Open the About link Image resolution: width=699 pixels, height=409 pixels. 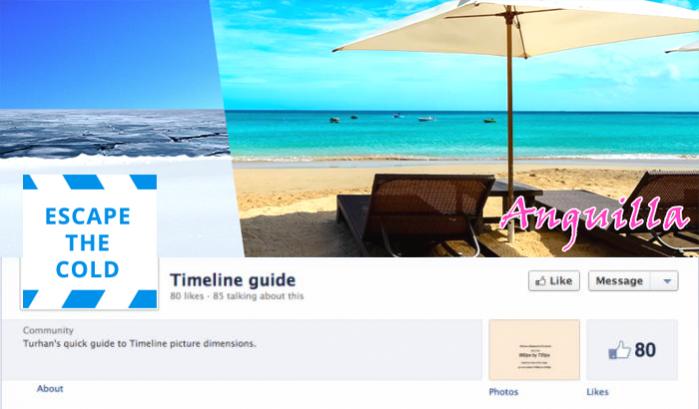pos(50,388)
